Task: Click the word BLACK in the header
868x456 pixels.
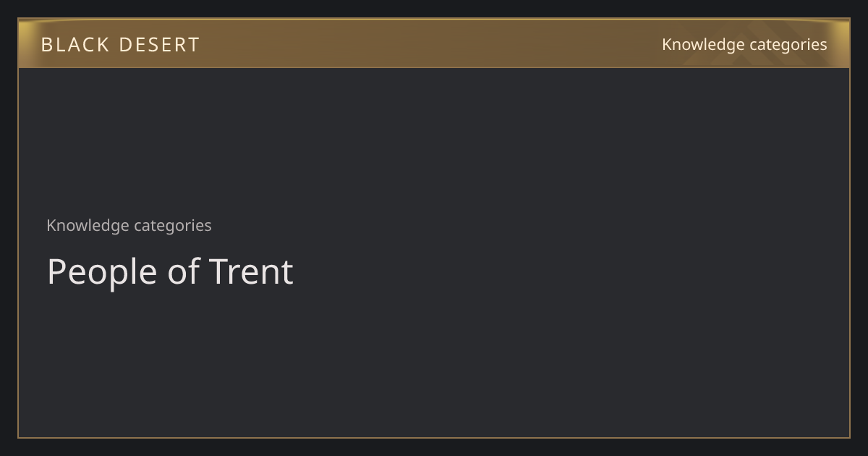Action: [75, 45]
